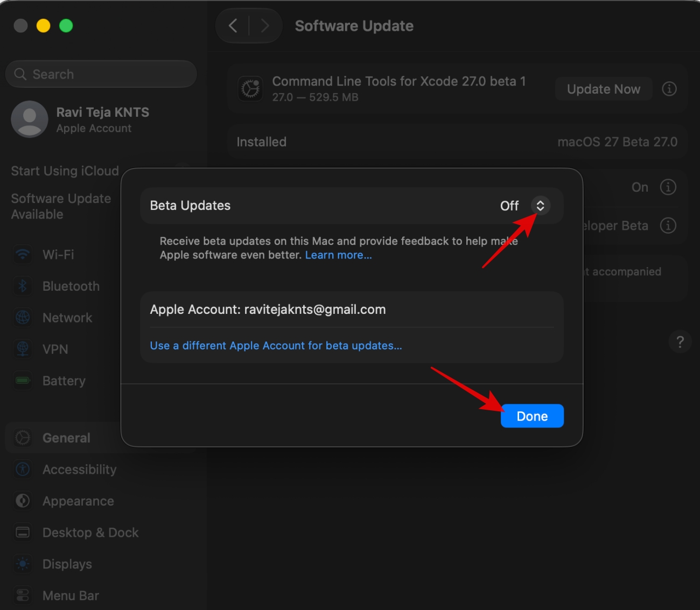Go forward with the right chevron

coord(264,26)
